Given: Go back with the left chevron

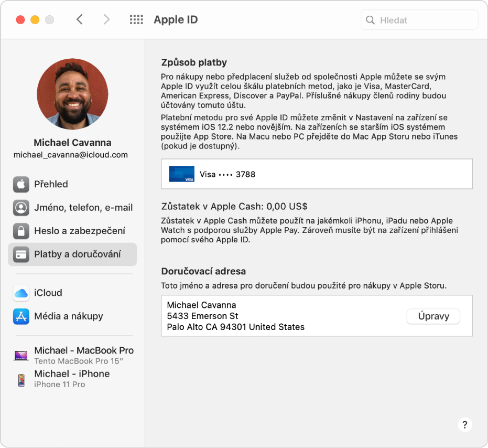Looking at the screenshot, I should click(x=80, y=19).
